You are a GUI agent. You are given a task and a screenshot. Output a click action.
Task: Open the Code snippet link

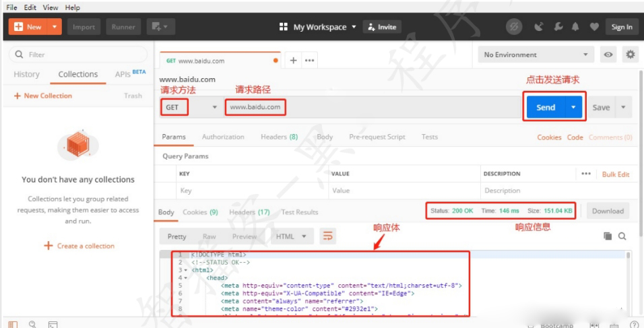point(575,137)
